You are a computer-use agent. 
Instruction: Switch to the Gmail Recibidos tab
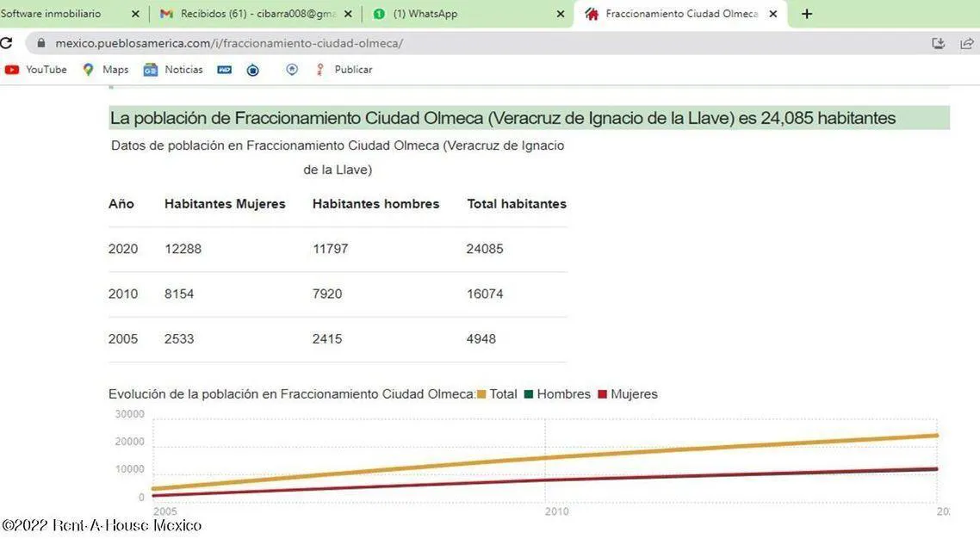(249, 14)
